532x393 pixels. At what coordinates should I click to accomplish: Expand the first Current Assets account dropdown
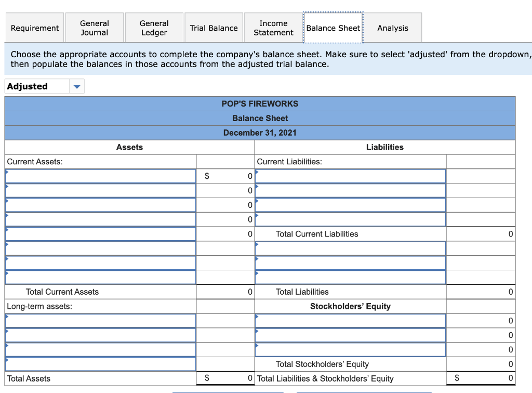99,176
